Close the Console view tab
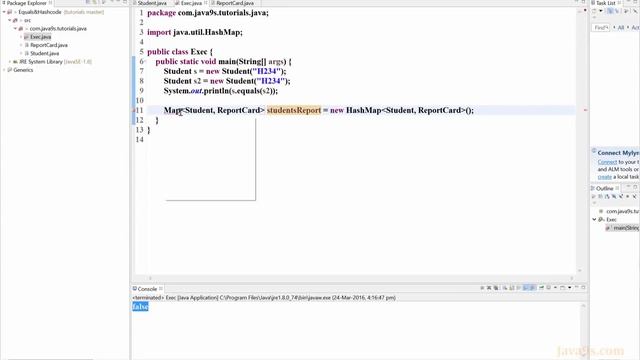 pyautogui.click(x=161, y=289)
